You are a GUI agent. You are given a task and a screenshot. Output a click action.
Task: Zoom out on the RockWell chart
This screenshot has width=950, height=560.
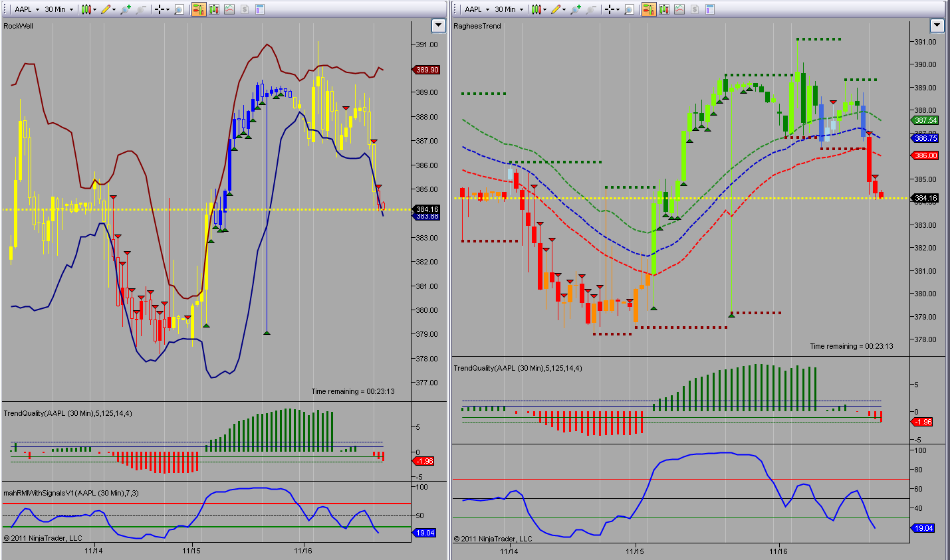(141, 9)
